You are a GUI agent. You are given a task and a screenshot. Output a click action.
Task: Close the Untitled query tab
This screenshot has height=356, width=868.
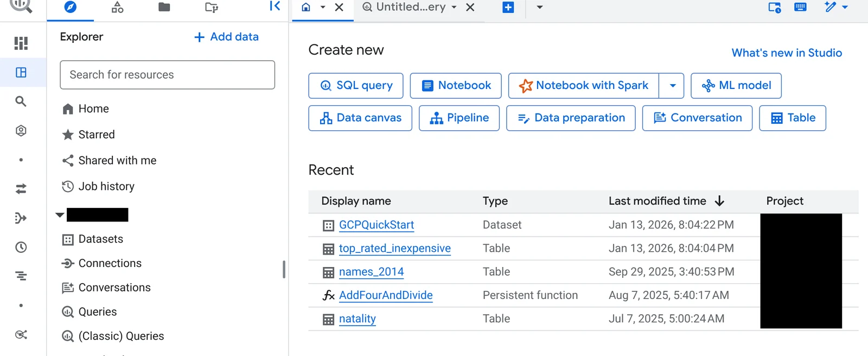pos(470,7)
